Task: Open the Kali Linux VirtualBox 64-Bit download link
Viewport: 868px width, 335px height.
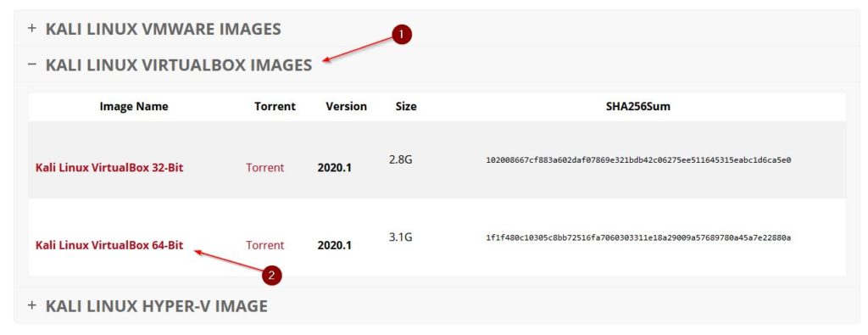Action: coord(109,245)
